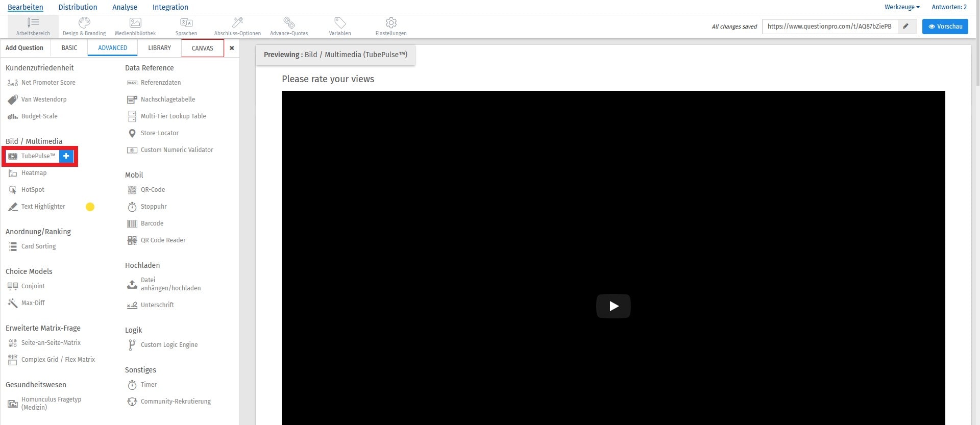Add Custom Logic Engine

162,345
